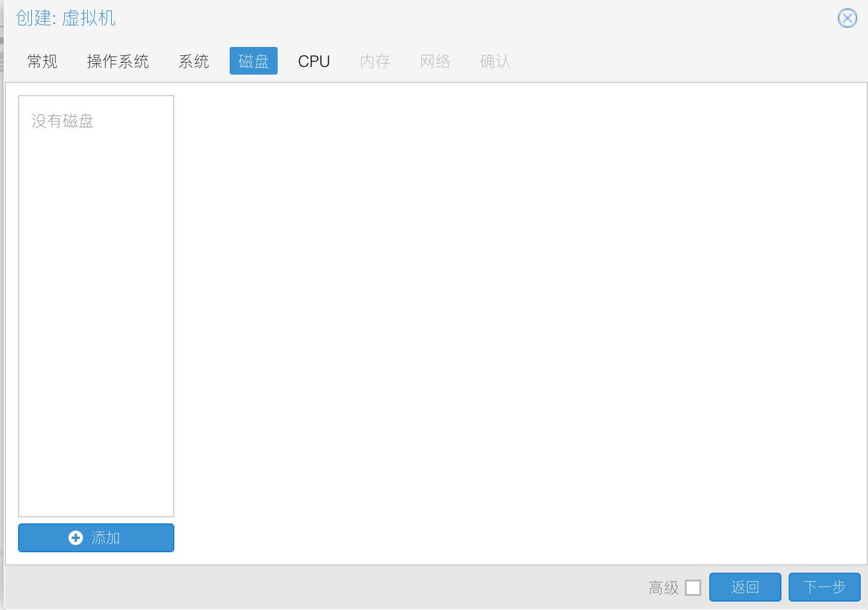Click the 创建: 虚拟机 dialog title
The image size is (868, 610).
[x=66, y=18]
